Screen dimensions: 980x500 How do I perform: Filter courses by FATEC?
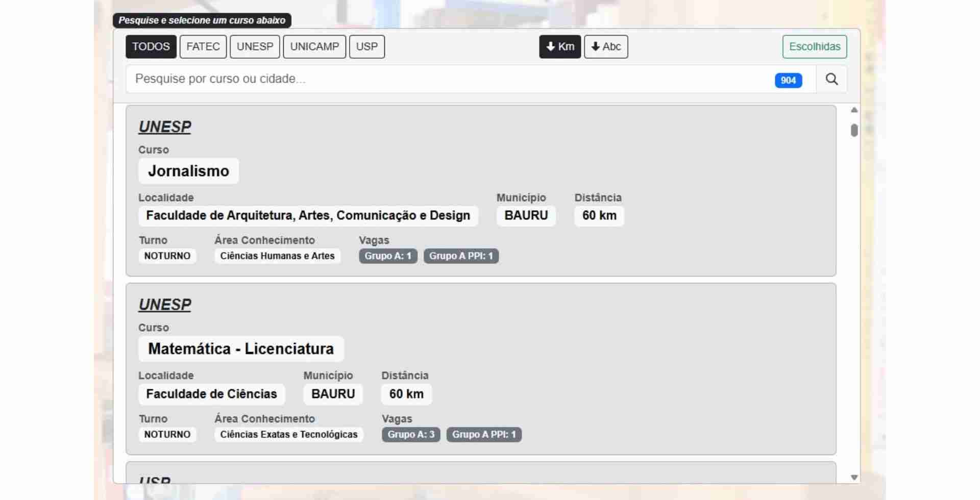203,46
